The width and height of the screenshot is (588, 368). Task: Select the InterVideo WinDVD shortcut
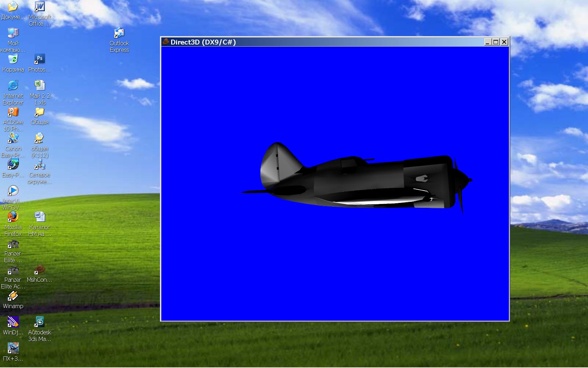[13, 198]
